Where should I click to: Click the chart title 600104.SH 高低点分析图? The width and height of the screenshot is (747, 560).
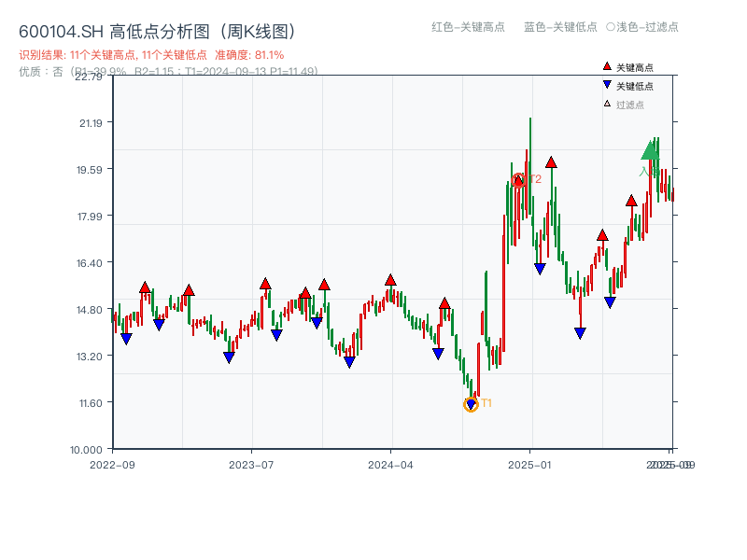(x=158, y=32)
